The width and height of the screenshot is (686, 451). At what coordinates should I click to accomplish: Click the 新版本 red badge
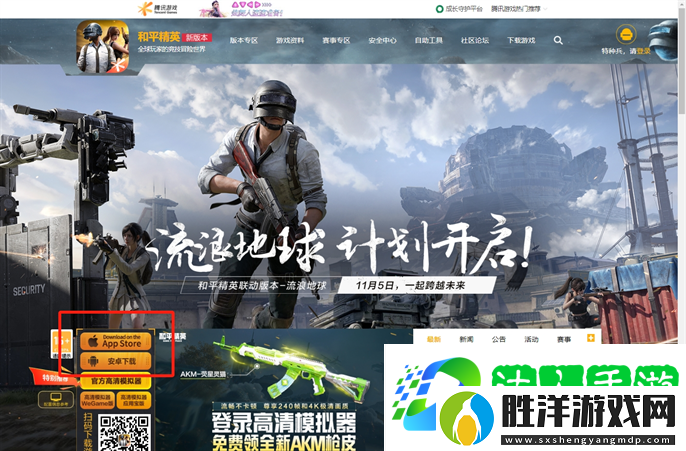click(x=197, y=37)
